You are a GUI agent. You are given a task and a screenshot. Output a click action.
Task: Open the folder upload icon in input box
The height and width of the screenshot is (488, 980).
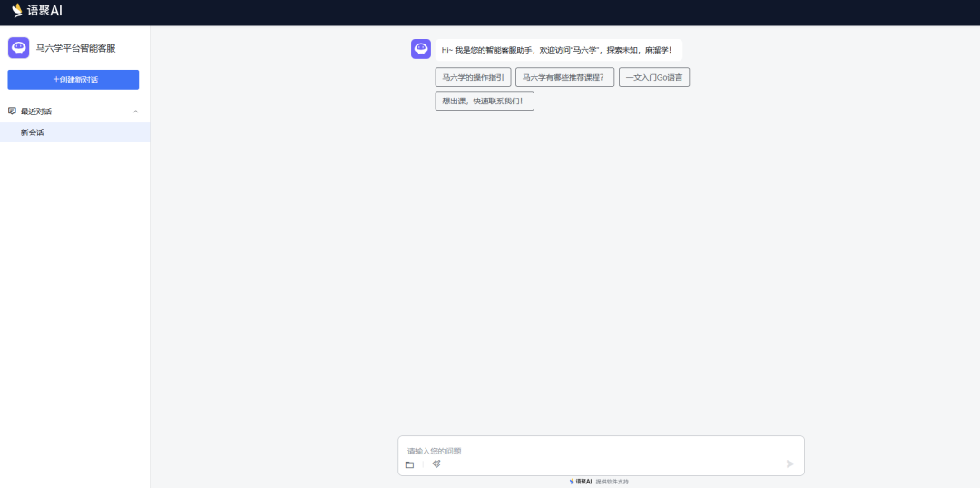click(x=409, y=464)
